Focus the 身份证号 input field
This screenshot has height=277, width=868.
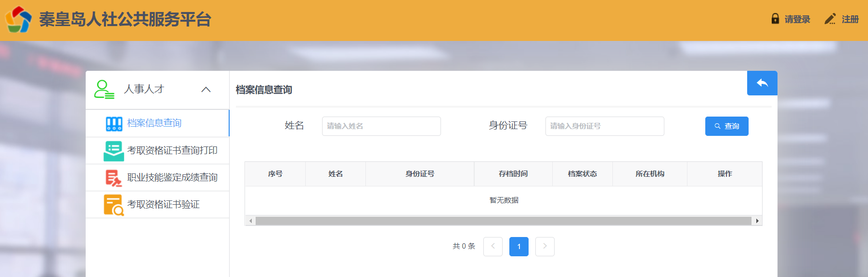pyautogui.click(x=605, y=126)
